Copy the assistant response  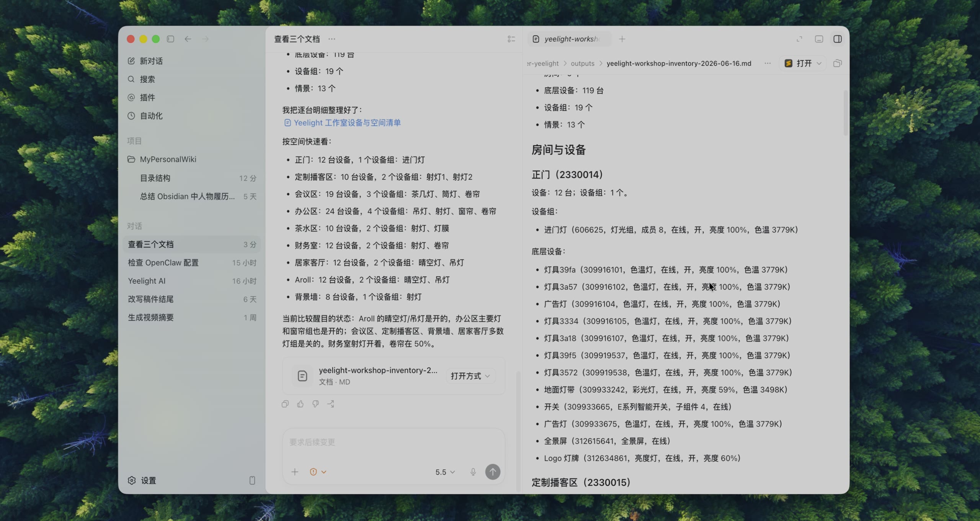(285, 404)
